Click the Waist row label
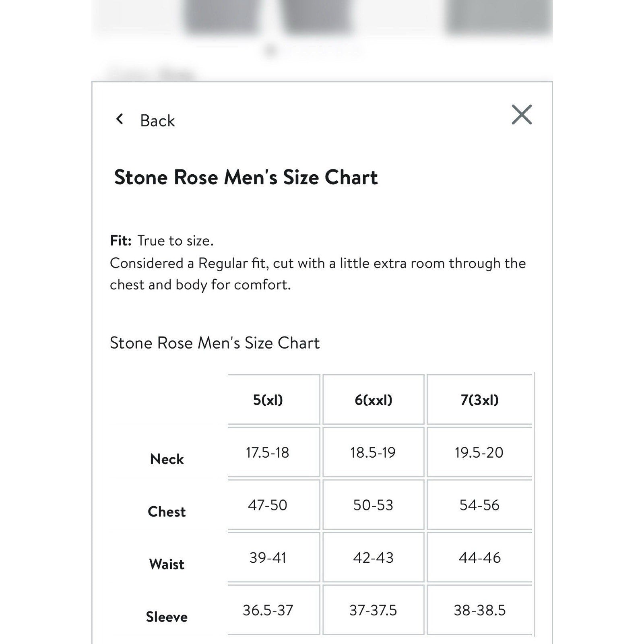644x644 pixels. coord(167,564)
